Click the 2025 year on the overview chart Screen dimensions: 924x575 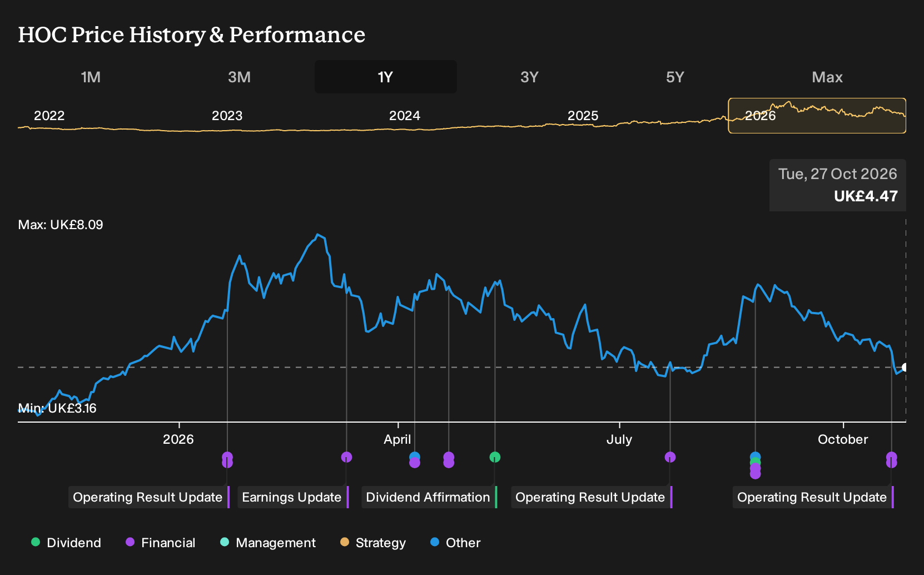(583, 116)
